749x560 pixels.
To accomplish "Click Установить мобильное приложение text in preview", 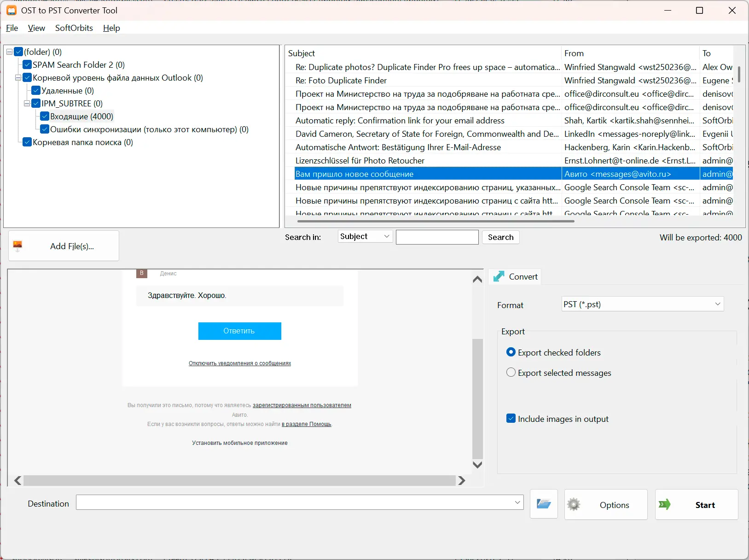I will 240,443.
